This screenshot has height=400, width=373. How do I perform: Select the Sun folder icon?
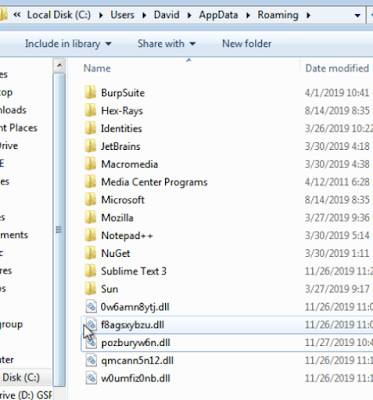click(90, 289)
